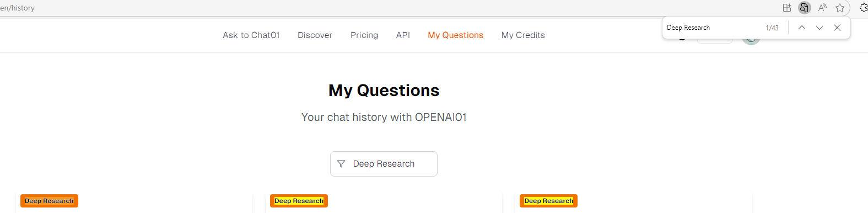Screen dimensions: 868x213
Task: Toggle the find-on-page icon in address bar
Action: pos(805,8)
